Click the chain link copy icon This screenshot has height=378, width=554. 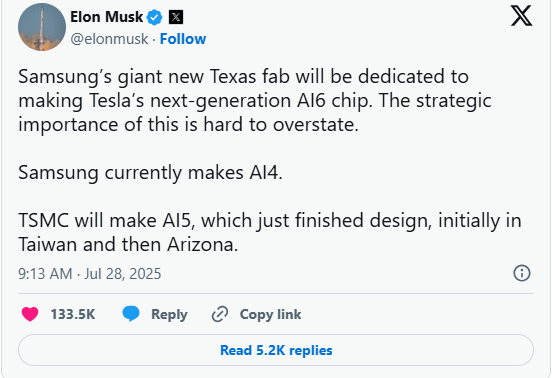click(x=220, y=314)
